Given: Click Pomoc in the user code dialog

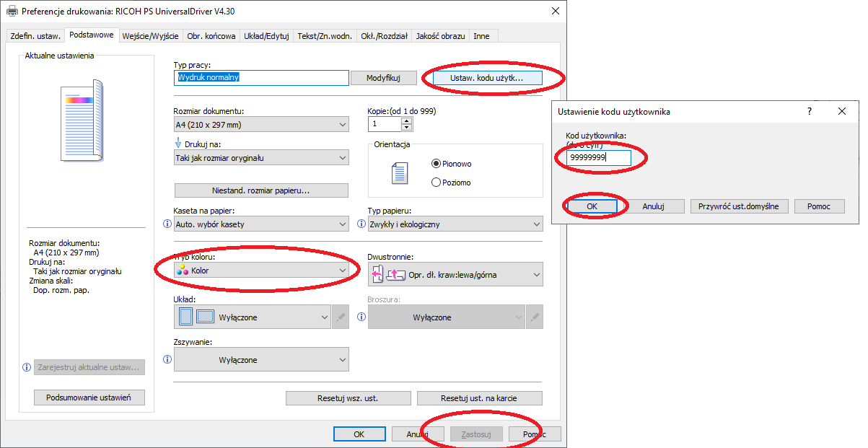Looking at the screenshot, I should [x=820, y=206].
